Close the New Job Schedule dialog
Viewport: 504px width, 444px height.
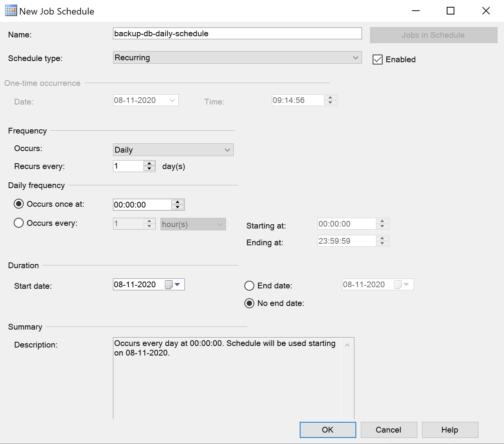[486, 11]
